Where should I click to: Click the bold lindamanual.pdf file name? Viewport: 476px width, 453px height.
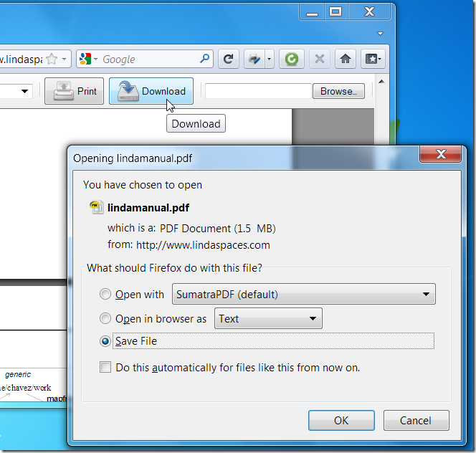[x=148, y=208]
